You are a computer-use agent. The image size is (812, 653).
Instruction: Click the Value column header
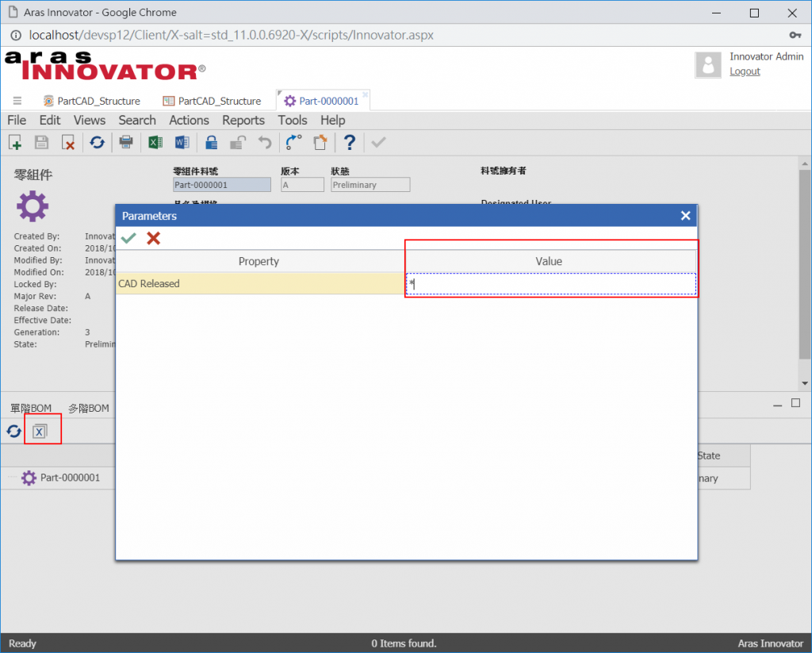coord(550,261)
